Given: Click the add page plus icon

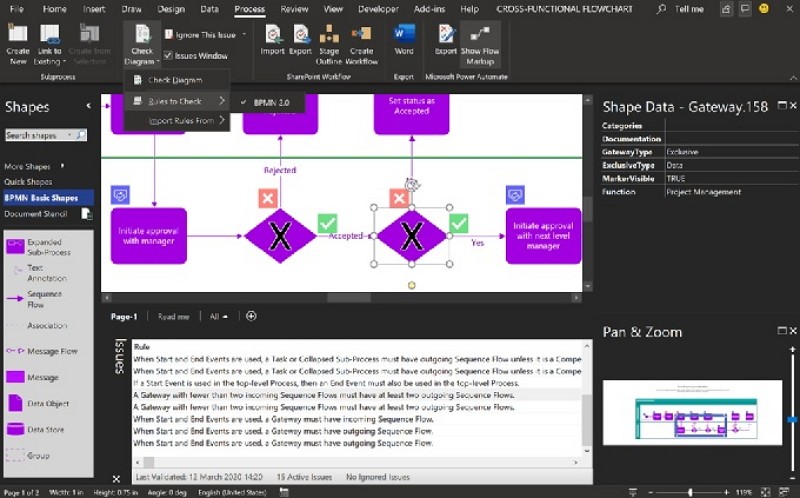Looking at the screenshot, I should point(251,316).
